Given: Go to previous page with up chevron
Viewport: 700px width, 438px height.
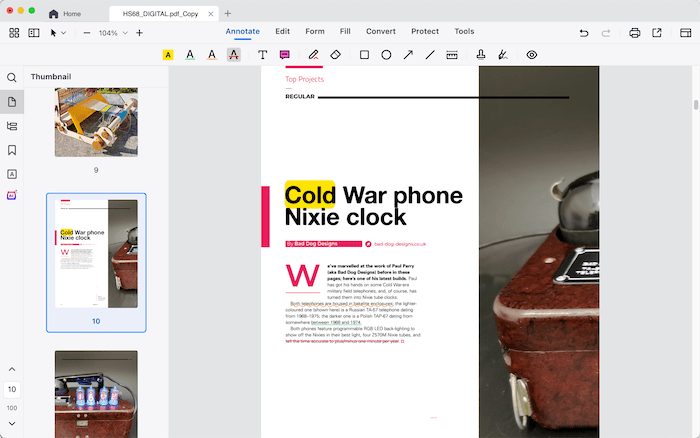Looking at the screenshot, I should point(12,370).
